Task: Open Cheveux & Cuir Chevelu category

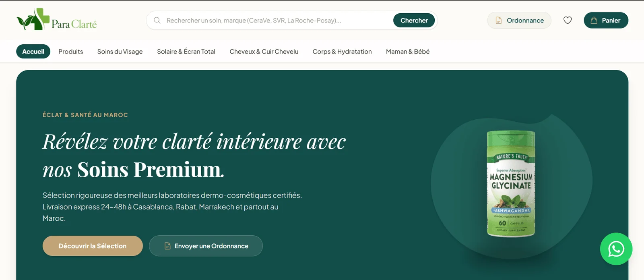Action: pos(264,52)
